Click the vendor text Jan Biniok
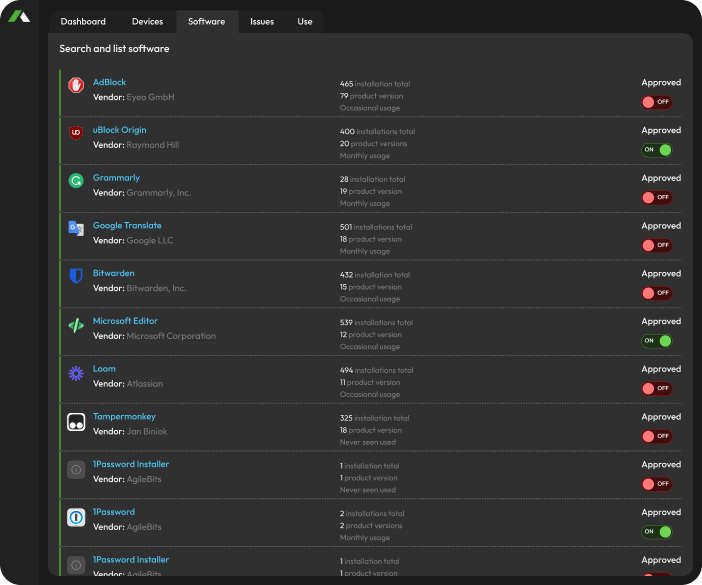Image resolution: width=702 pixels, height=585 pixels. [x=147, y=431]
